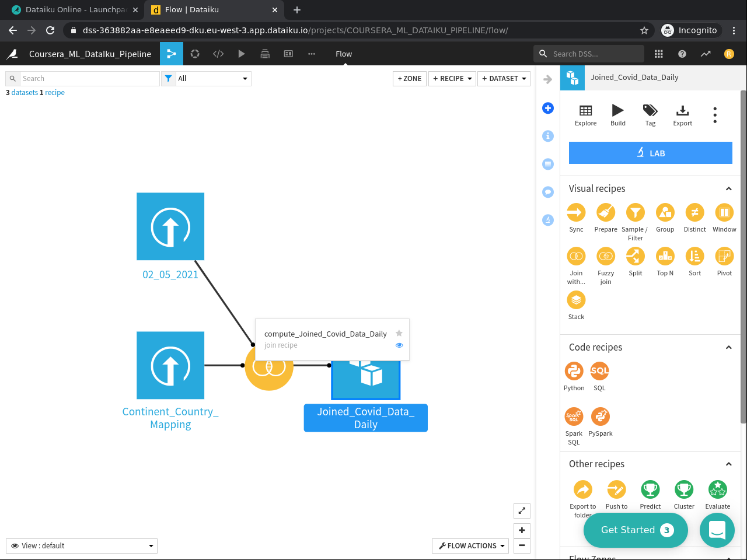Open the FLOW ACTIONS dropdown

point(470,546)
